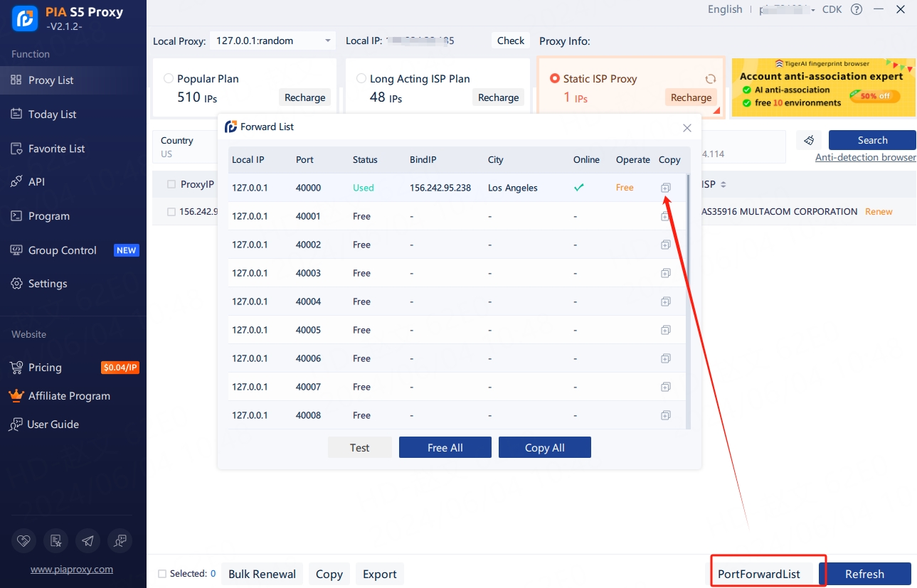Open the Proxy List page
Viewport: 917px width, 588px height.
[x=73, y=80]
